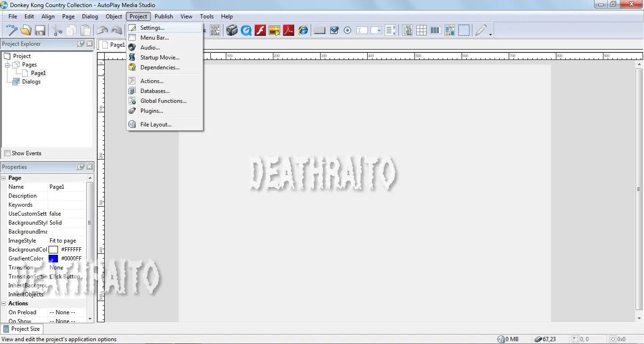Viewport: 644px width, 344px height.
Task: Close the Properties panel
Action: (90, 167)
